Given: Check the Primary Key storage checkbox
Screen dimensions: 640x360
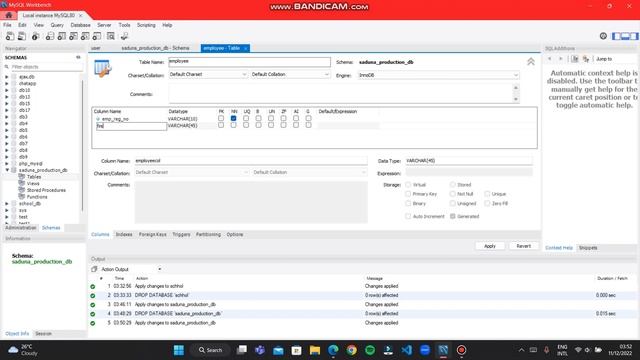Looking at the screenshot, I should [408, 194].
